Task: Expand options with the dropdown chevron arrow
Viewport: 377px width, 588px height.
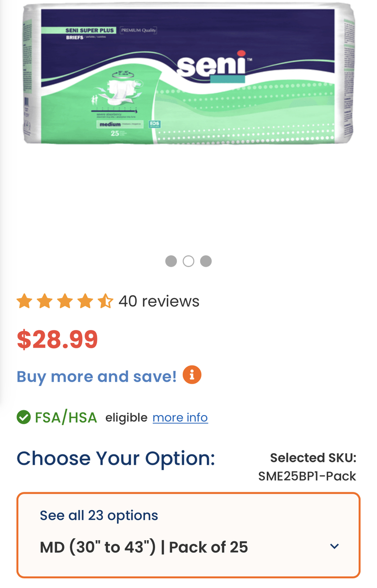Action: click(334, 546)
